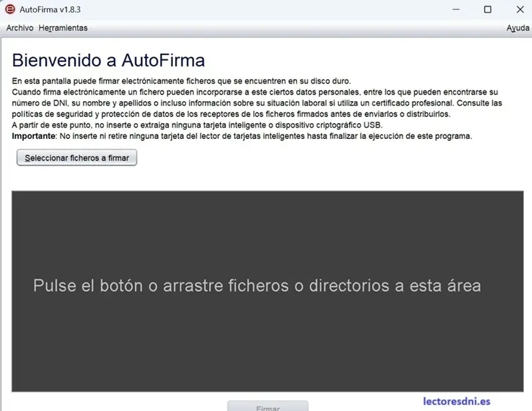
Task: Minimize the AutoFirma window
Action: click(x=456, y=9)
